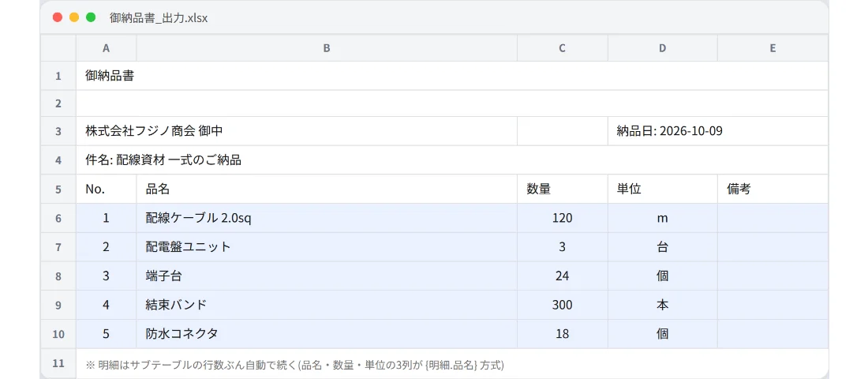
Task: Select row 8 header
Action: coord(58,276)
